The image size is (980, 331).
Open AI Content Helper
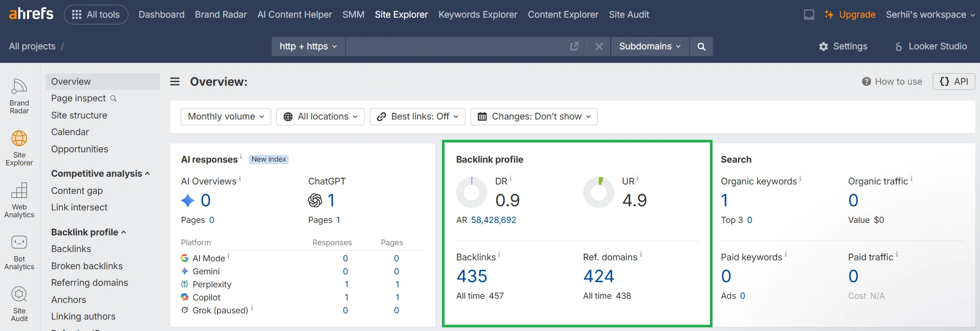pyautogui.click(x=294, y=15)
